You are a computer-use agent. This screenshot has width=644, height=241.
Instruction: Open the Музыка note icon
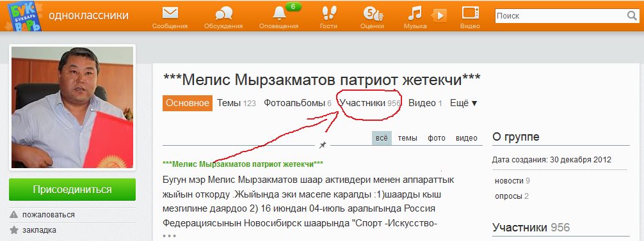pyautogui.click(x=415, y=13)
